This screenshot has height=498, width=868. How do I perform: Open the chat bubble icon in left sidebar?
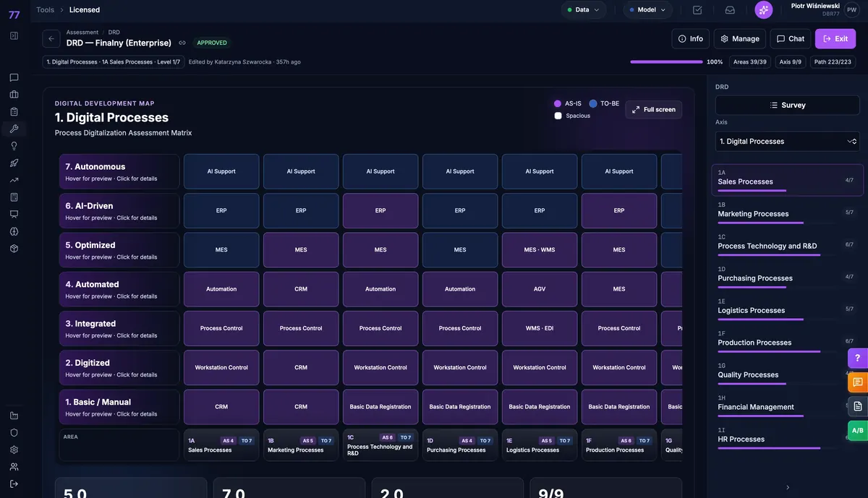pyautogui.click(x=14, y=77)
